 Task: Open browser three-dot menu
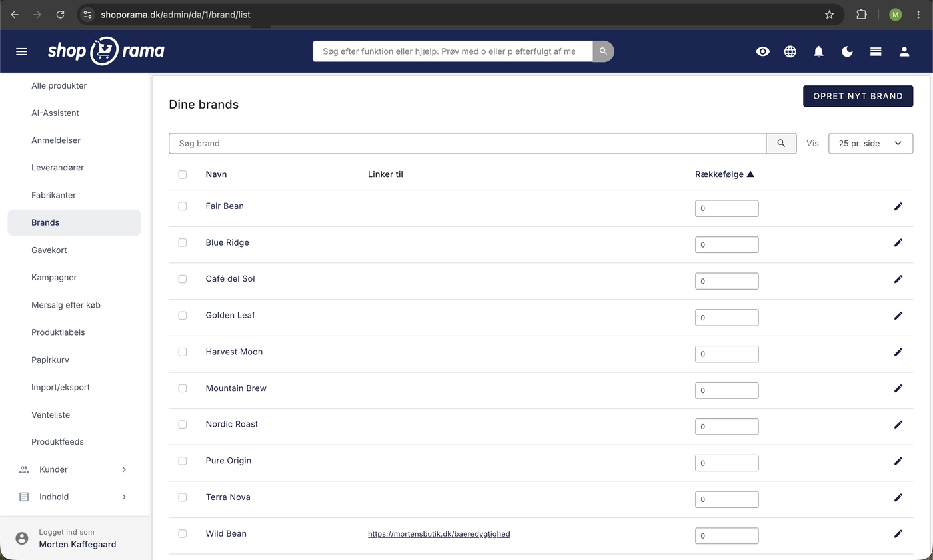(919, 14)
